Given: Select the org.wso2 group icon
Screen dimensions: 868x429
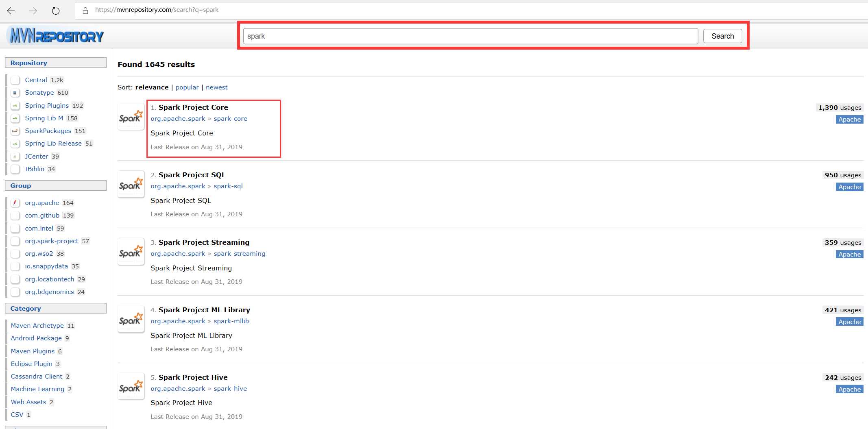Looking at the screenshot, I should (x=15, y=254).
